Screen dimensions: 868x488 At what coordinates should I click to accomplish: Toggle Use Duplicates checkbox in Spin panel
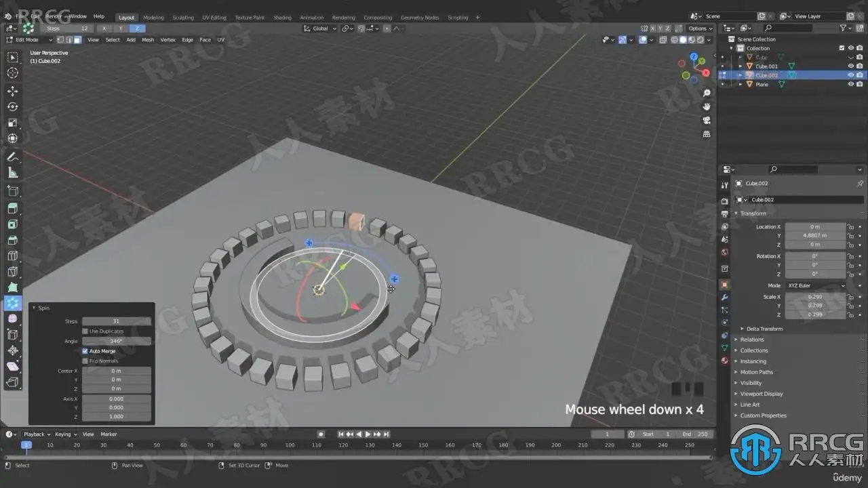coord(85,331)
